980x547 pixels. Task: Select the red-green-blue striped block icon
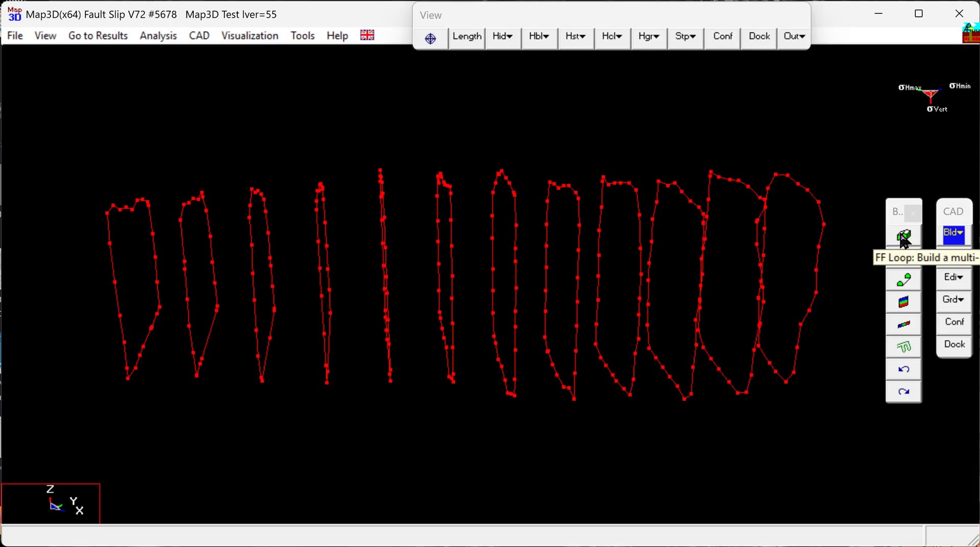903,303
